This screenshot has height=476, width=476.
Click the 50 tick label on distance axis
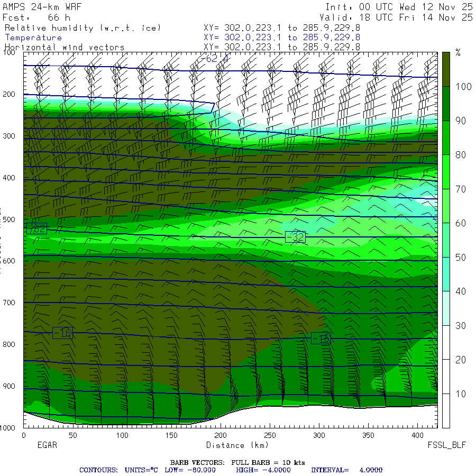(x=73, y=436)
